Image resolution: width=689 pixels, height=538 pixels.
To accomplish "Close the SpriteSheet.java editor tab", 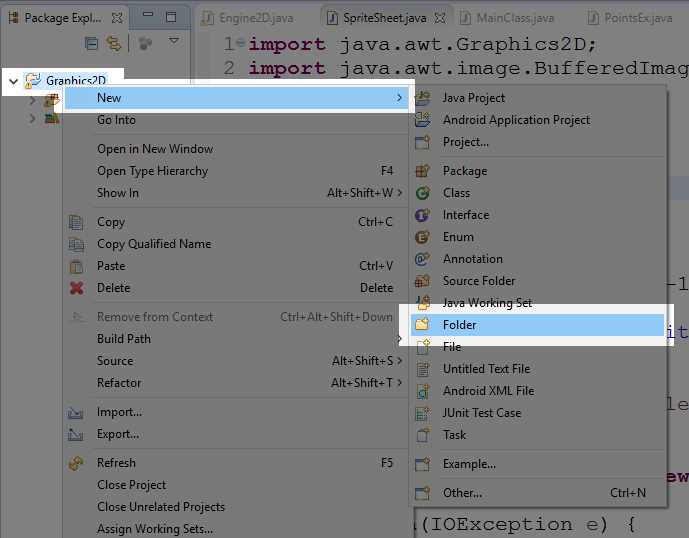I will pyautogui.click(x=440, y=18).
